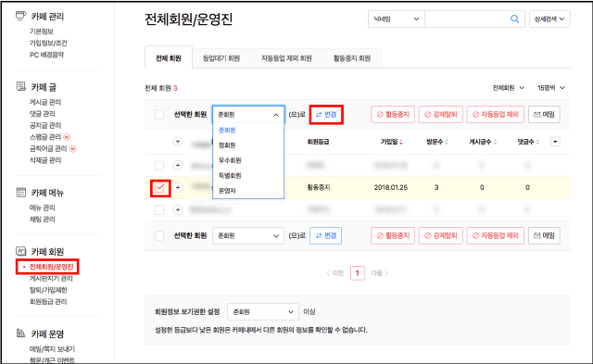Sort by 가입일 column arrows
This screenshot has width=593, height=364.
[401, 142]
